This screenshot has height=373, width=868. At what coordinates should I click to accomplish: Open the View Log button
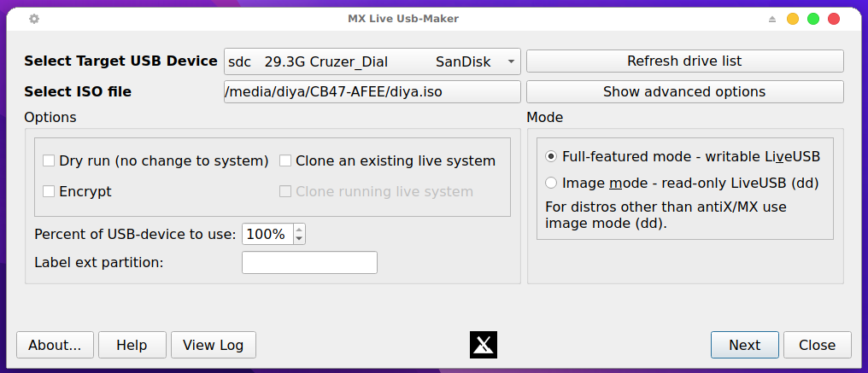[213, 345]
